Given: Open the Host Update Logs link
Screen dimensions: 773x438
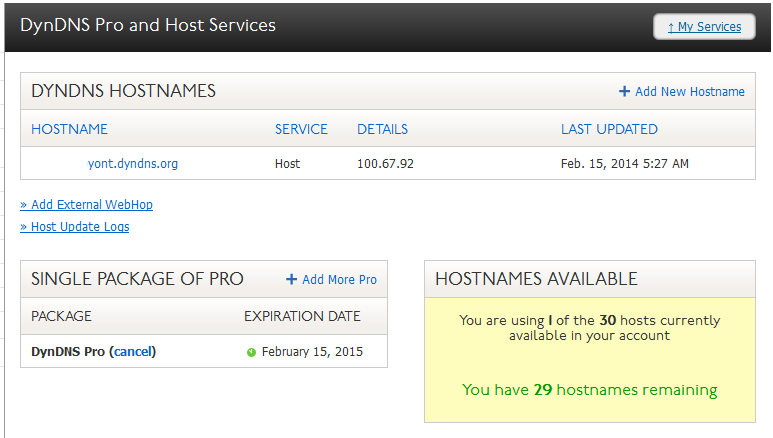Looking at the screenshot, I should tap(75, 227).
